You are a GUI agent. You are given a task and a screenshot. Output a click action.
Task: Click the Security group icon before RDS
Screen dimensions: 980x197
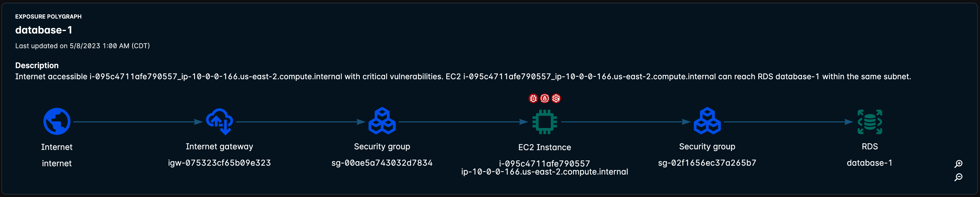pyautogui.click(x=707, y=121)
